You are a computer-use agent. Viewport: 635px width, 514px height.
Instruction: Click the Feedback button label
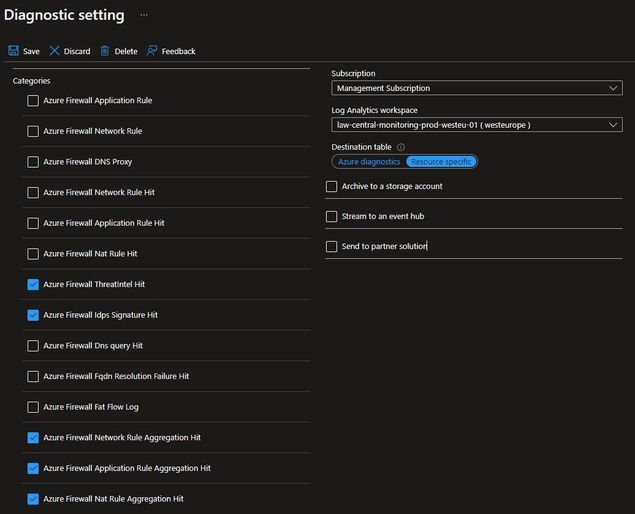click(x=179, y=51)
